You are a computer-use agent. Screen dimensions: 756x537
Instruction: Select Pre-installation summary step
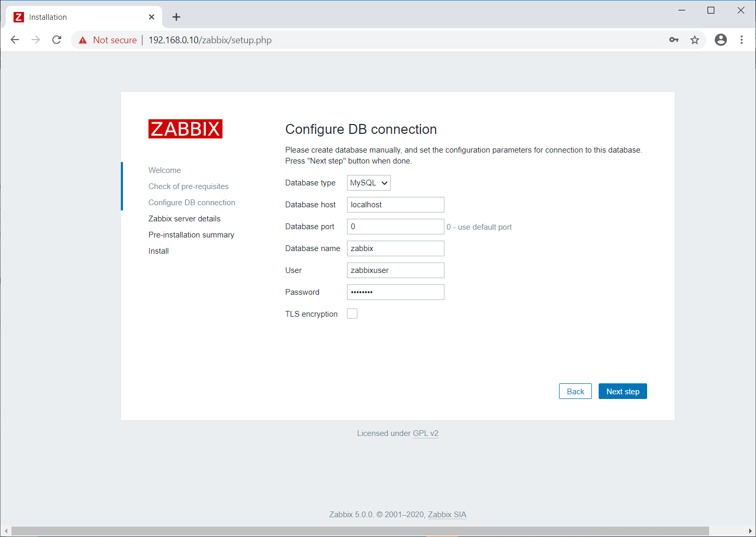(x=191, y=235)
